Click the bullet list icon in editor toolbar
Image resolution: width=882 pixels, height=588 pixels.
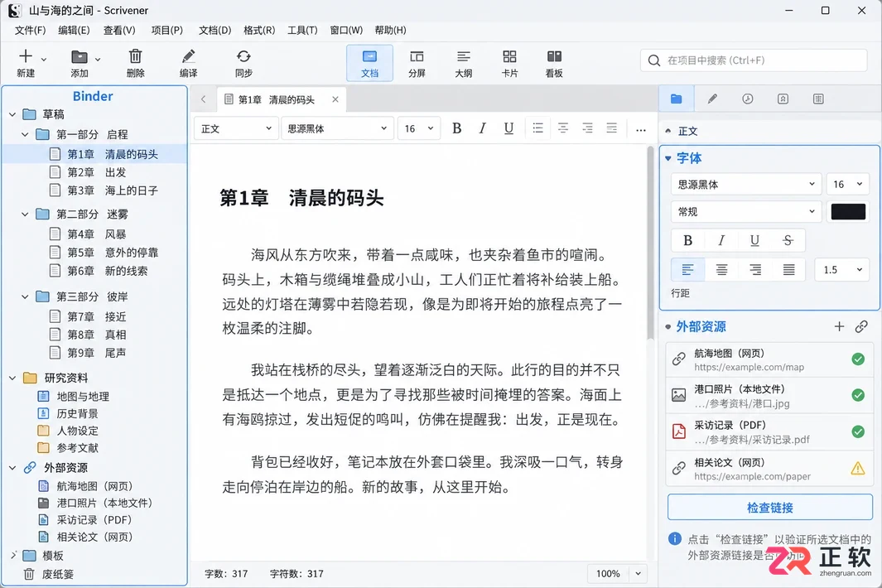pyautogui.click(x=537, y=129)
